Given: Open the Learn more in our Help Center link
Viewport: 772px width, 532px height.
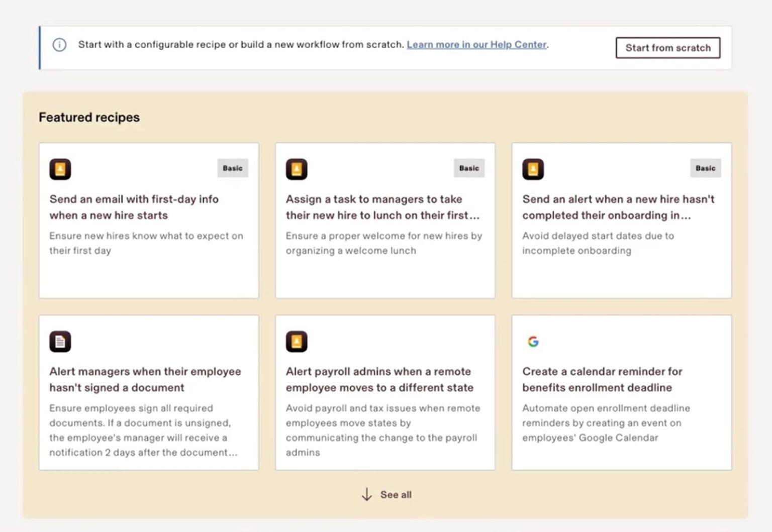Looking at the screenshot, I should (477, 45).
